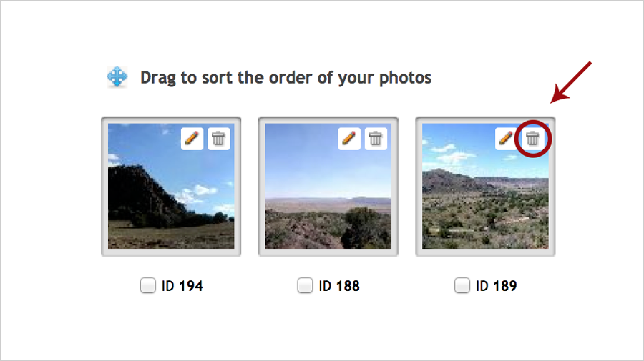Screen dimensions: 644x361
Task: Remove photo ID 188 via trash icon
Action: [x=376, y=139]
